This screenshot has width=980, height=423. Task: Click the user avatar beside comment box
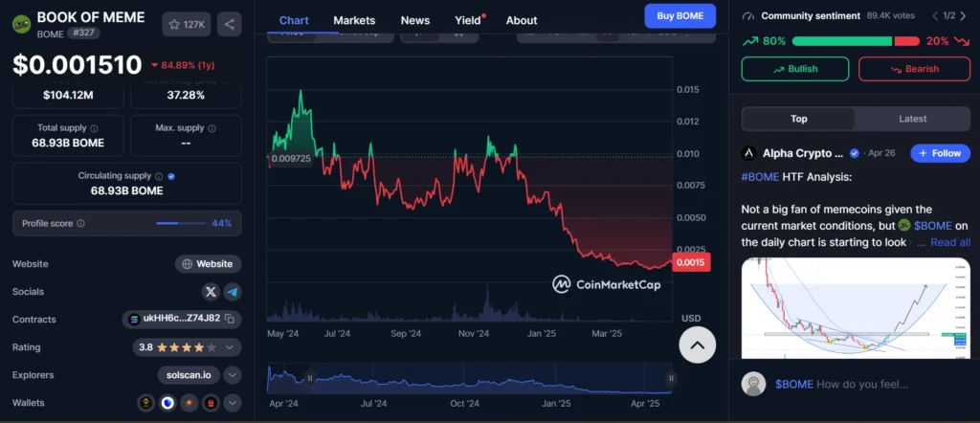[x=753, y=385]
